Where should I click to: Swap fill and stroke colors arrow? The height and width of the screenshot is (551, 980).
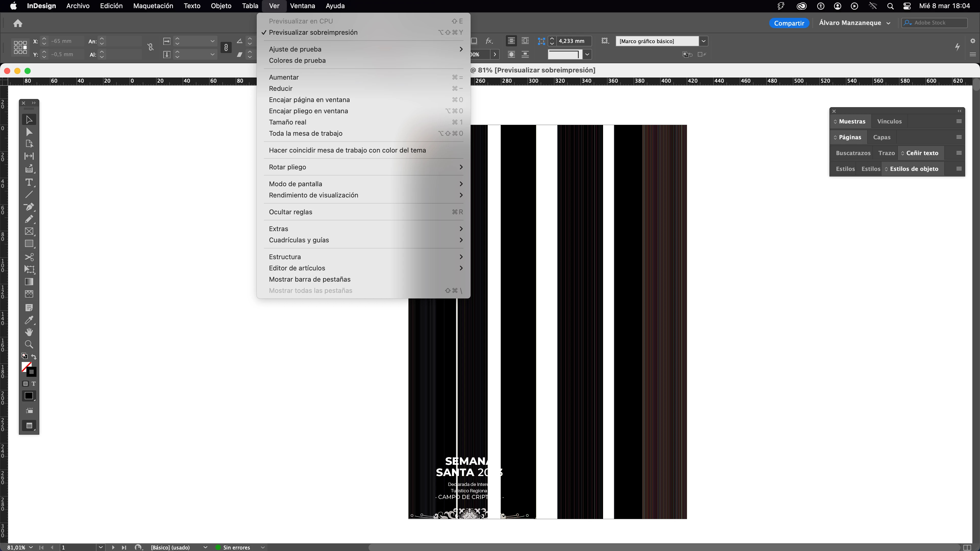pyautogui.click(x=34, y=357)
